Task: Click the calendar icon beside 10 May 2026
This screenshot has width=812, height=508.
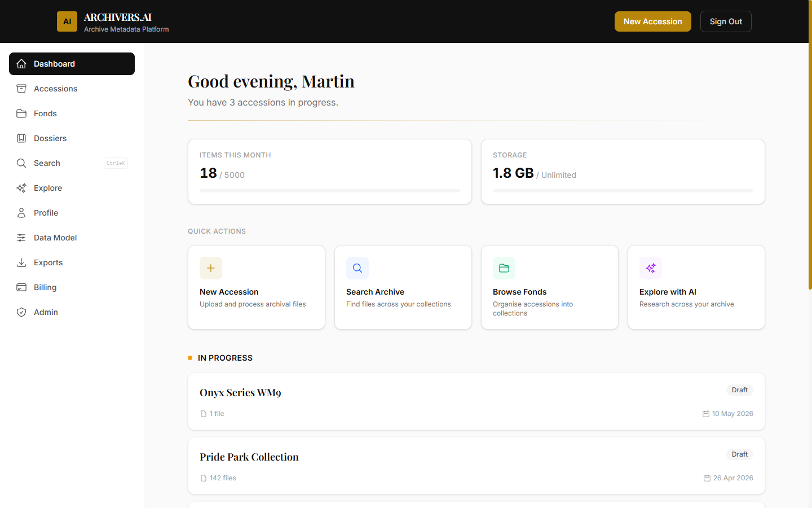Action: click(x=706, y=414)
